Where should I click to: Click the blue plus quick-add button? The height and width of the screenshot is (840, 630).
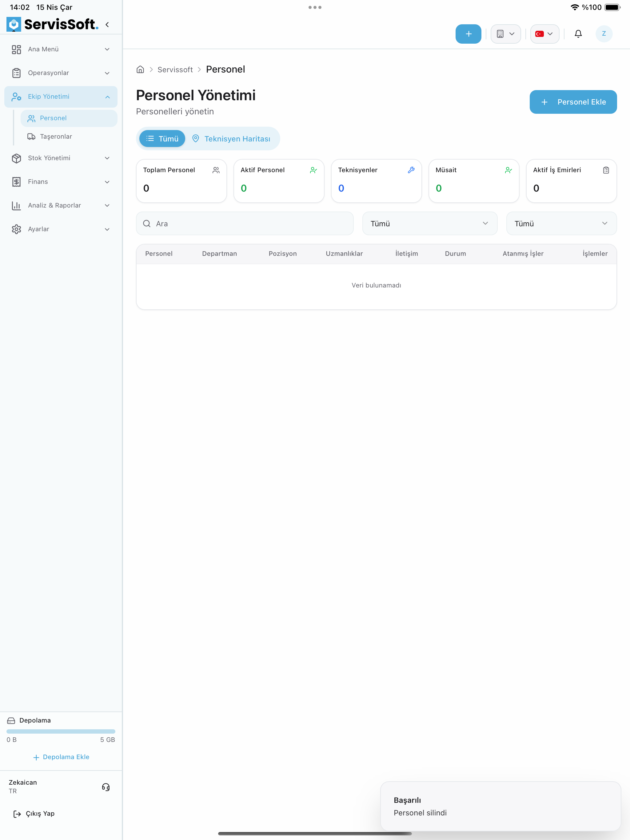point(468,34)
